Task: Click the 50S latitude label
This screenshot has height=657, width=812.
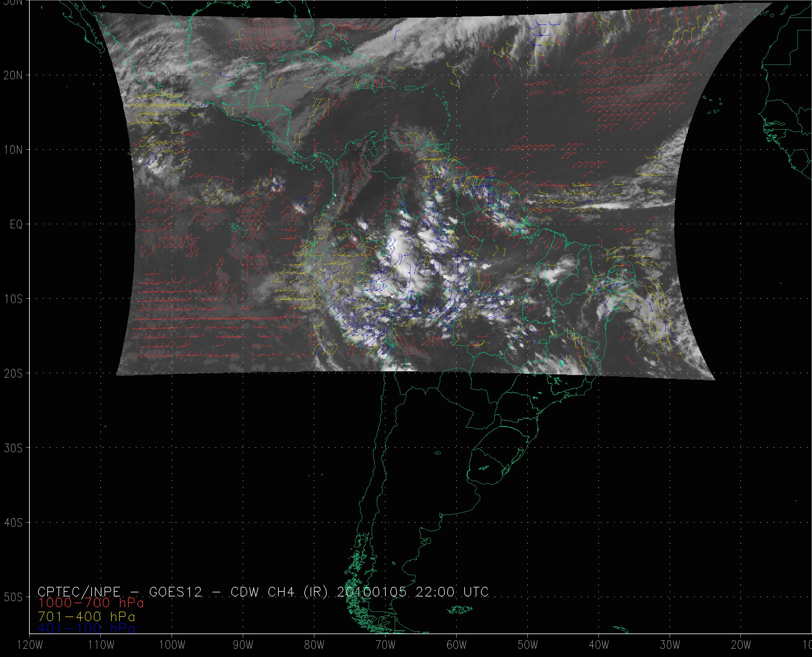Action: [13, 597]
